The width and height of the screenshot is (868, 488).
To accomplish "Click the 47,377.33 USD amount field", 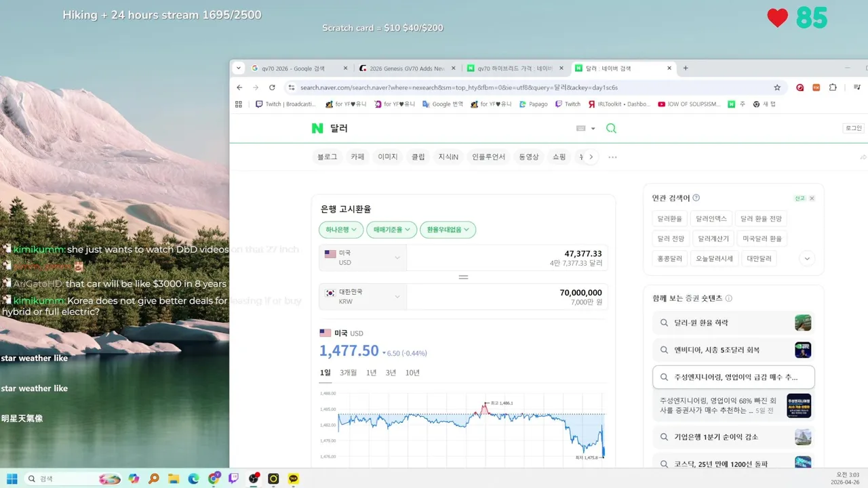I will click(x=507, y=258).
